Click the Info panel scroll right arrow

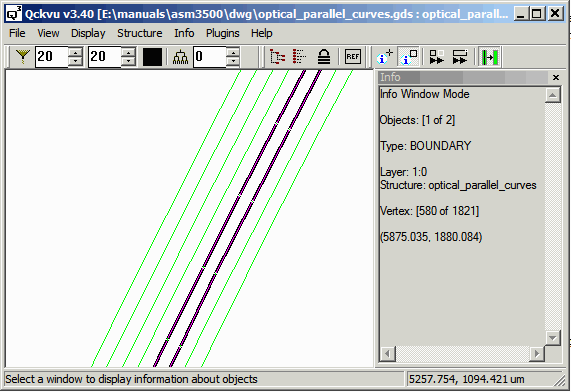click(x=537, y=353)
